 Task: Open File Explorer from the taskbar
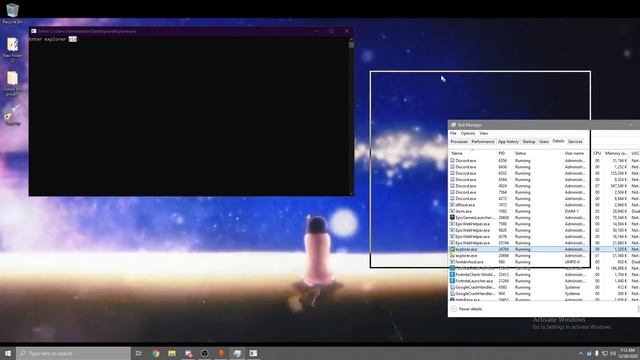click(172, 353)
